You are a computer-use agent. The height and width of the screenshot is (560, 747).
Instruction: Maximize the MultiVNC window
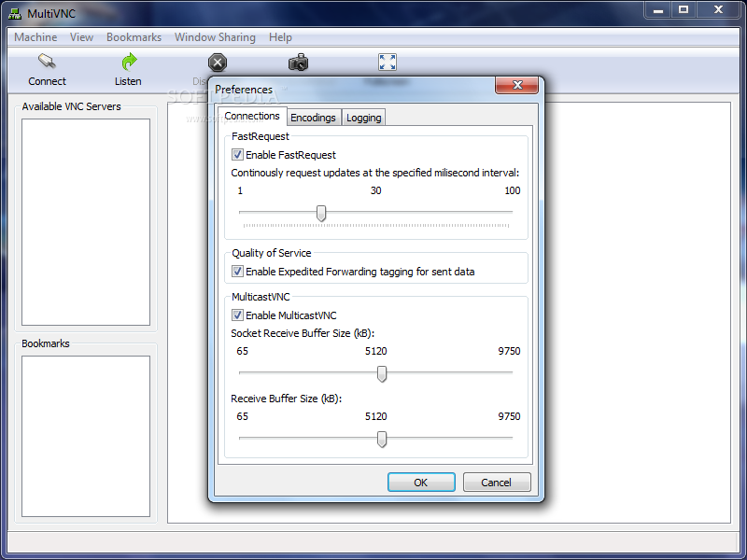684,9
